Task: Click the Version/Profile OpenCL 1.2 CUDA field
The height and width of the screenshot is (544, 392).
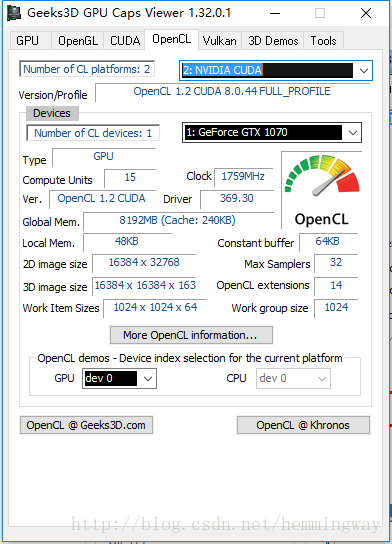Action: (232, 92)
